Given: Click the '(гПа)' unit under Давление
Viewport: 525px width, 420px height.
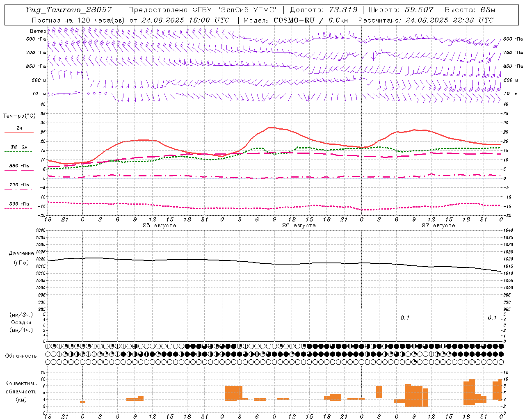Looking at the screenshot, I should click(x=21, y=263).
